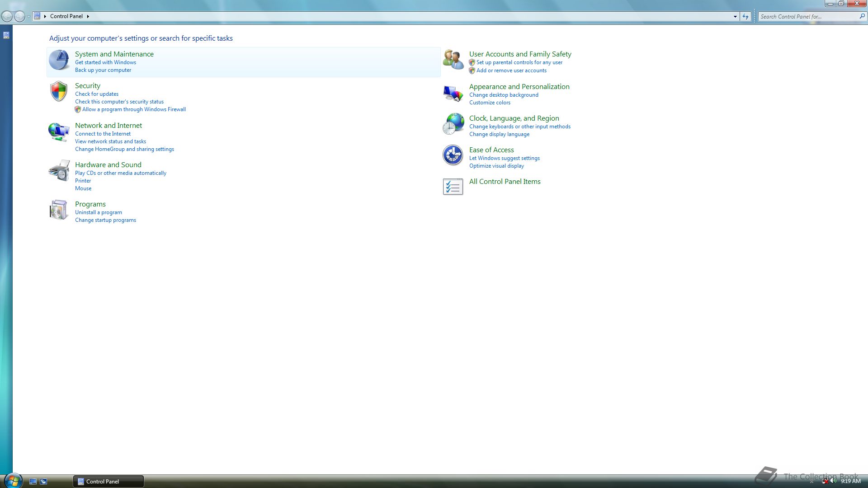Click the Back navigation arrow
868x488 pixels.
point(7,17)
